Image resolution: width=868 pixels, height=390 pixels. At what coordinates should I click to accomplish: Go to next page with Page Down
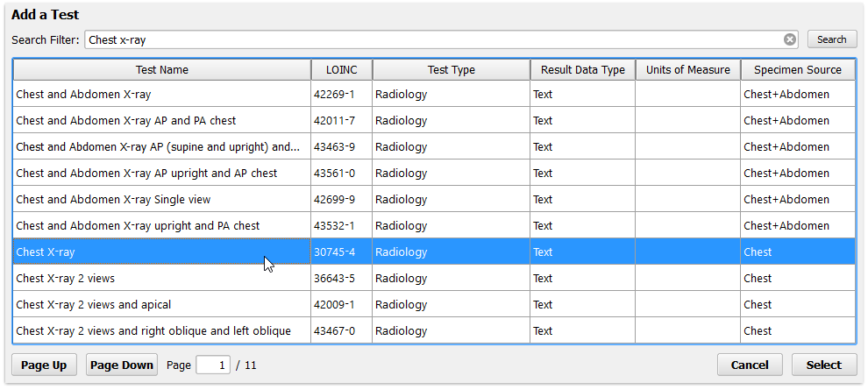pyautogui.click(x=122, y=365)
